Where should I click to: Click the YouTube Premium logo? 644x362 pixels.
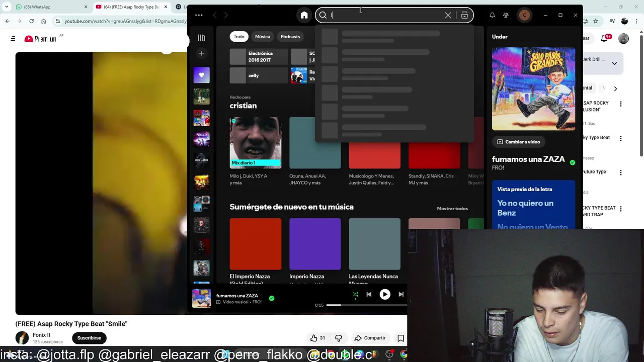[40, 39]
